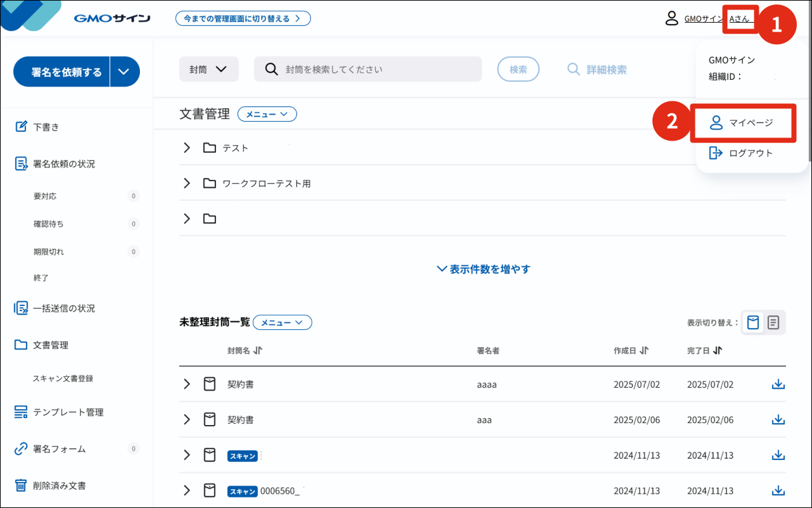Expand the テスト folder
Viewport: 812px width, 508px height.
pos(187,148)
